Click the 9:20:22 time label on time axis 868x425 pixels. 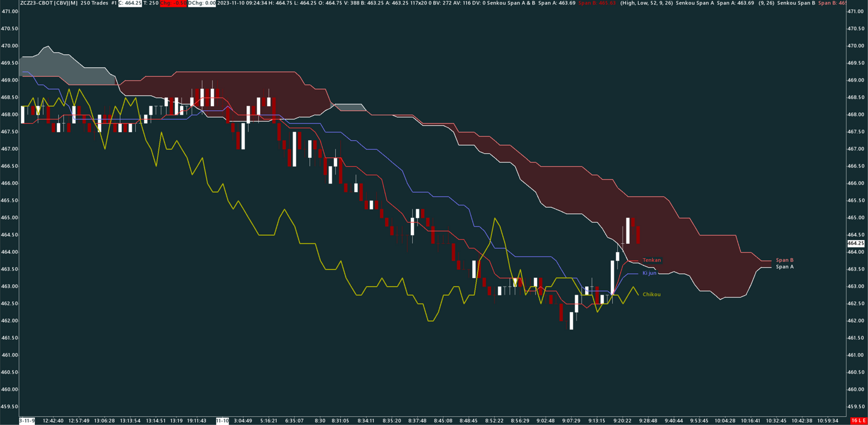pyautogui.click(x=622, y=421)
